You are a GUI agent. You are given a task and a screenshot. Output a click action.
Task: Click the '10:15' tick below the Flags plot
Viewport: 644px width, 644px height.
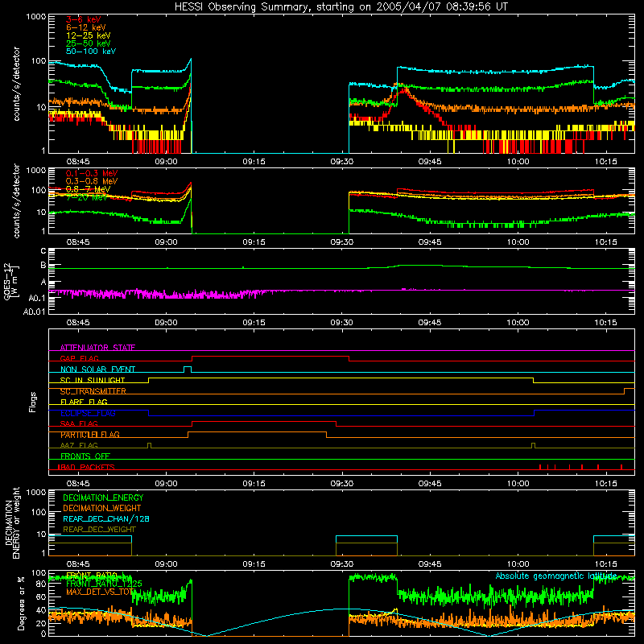coord(605,484)
